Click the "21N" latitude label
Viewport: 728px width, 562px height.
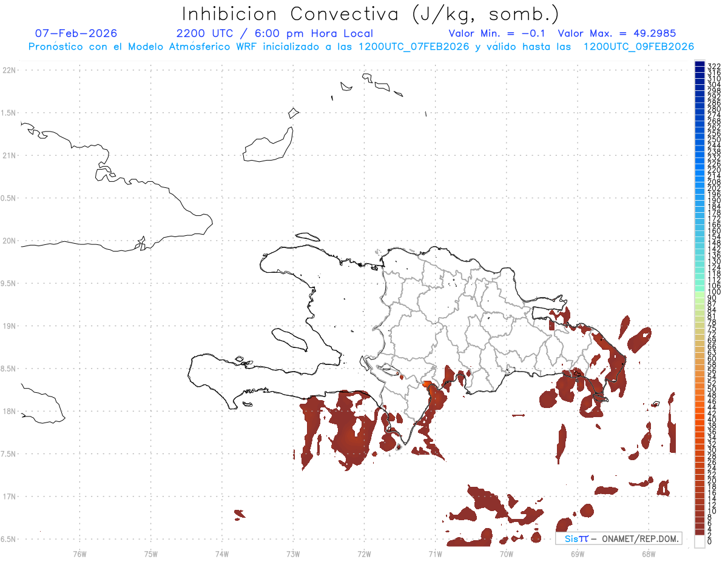tap(8, 155)
